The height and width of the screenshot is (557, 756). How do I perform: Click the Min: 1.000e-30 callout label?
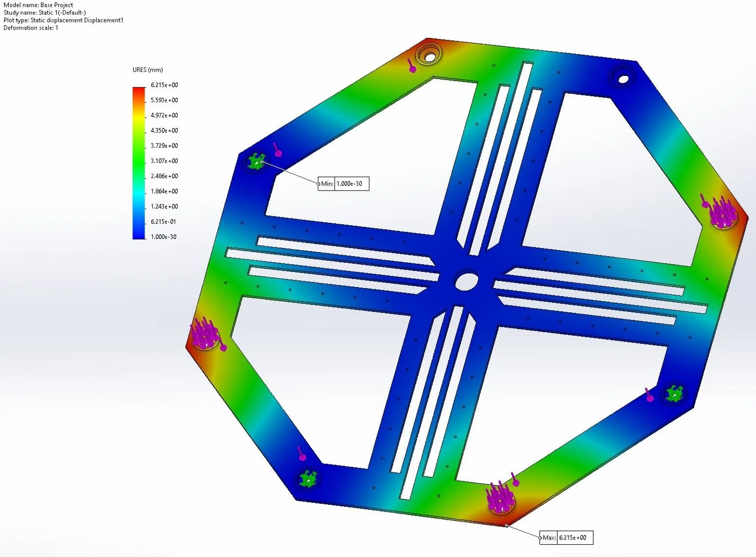pyautogui.click(x=343, y=184)
